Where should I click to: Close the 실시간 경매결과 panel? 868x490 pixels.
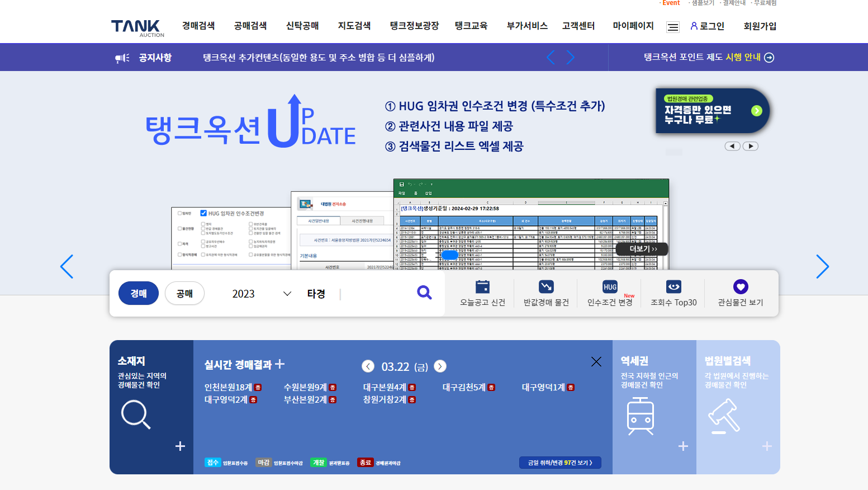click(x=596, y=362)
